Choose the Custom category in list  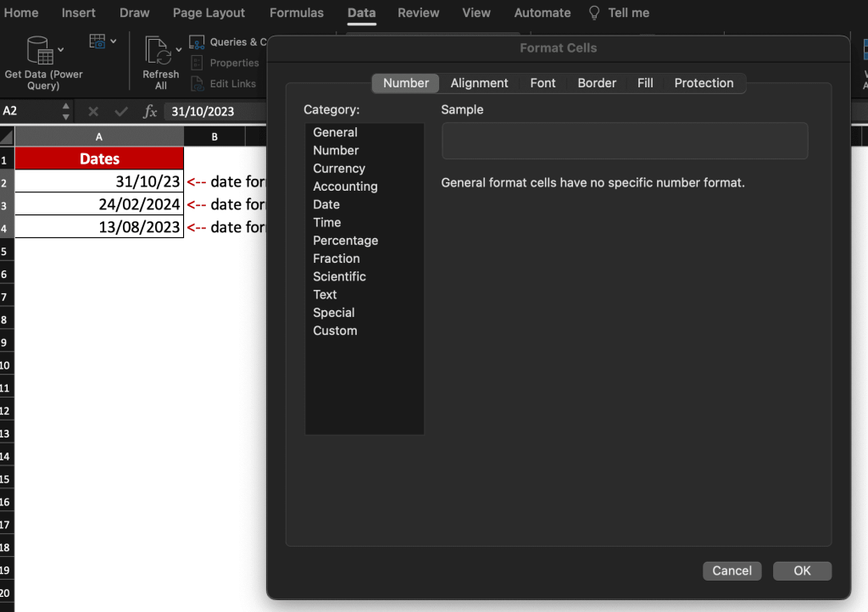click(x=335, y=331)
